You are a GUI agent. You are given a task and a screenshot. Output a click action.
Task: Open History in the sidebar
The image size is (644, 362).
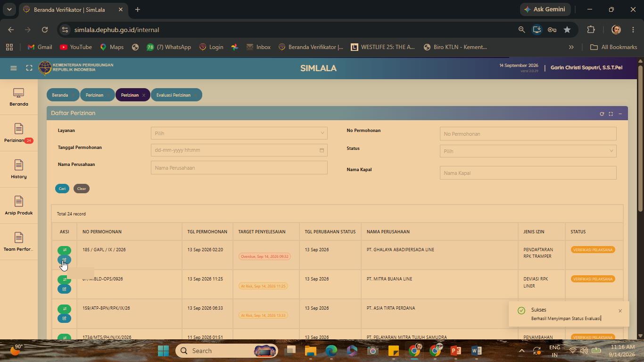coord(19,170)
